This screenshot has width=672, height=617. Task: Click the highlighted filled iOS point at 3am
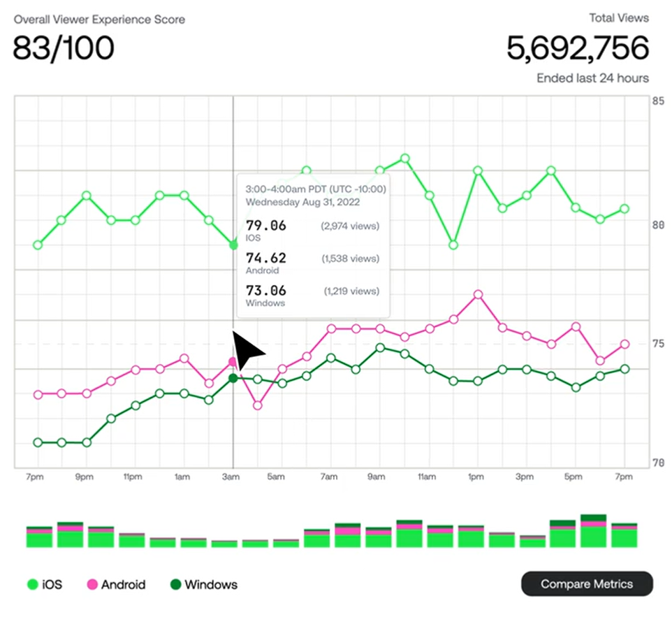(233, 245)
